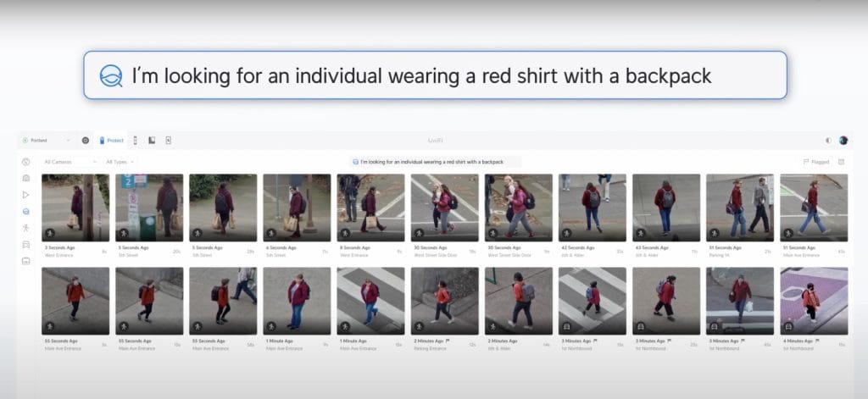The image size is (868, 399).
Task: Open the calendar date picker icon
Action: [842, 162]
